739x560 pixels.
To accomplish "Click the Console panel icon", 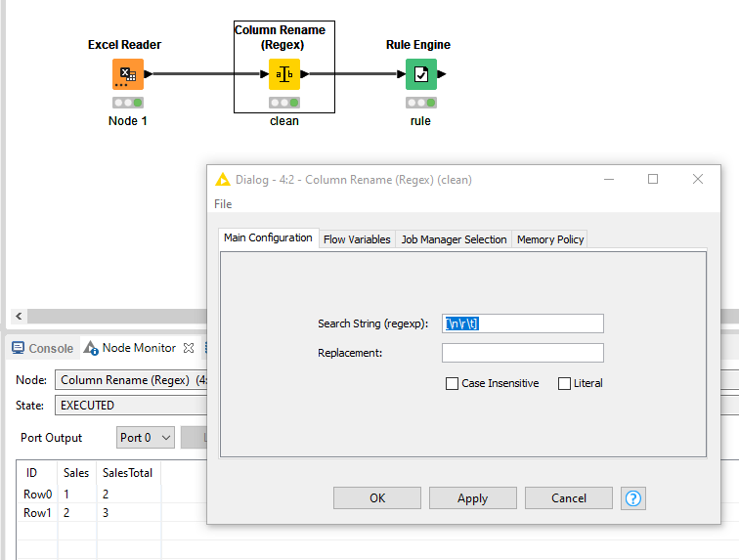I will pos(18,348).
